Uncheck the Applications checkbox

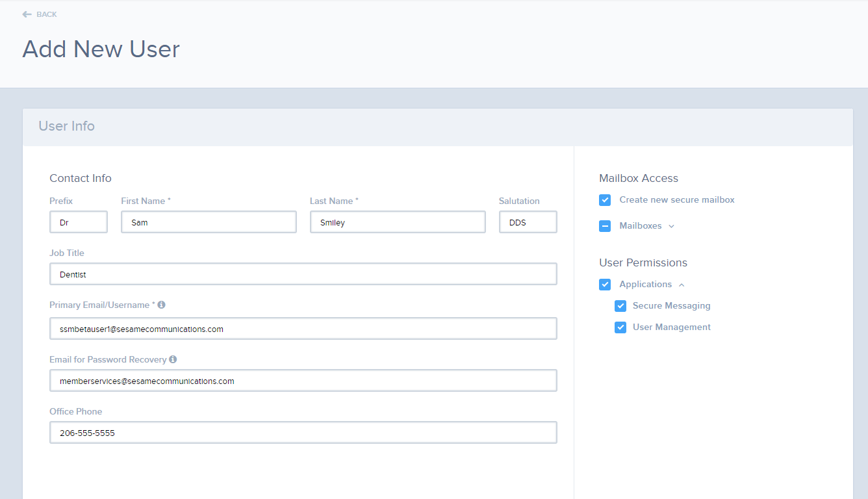(x=605, y=285)
